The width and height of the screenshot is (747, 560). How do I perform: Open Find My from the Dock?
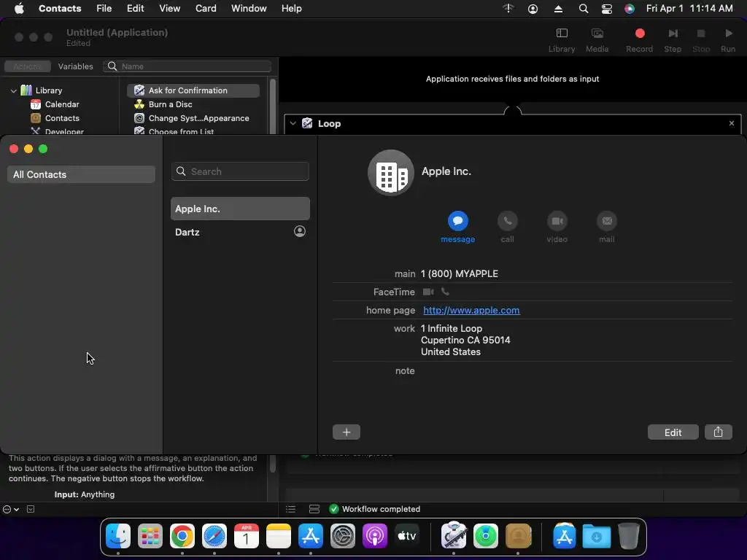pyautogui.click(x=485, y=536)
